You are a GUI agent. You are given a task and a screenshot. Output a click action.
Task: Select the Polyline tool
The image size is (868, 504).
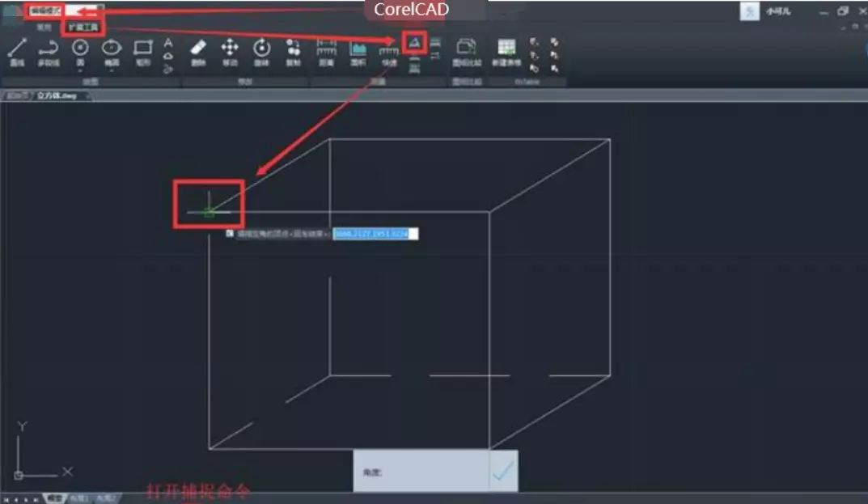click(49, 53)
